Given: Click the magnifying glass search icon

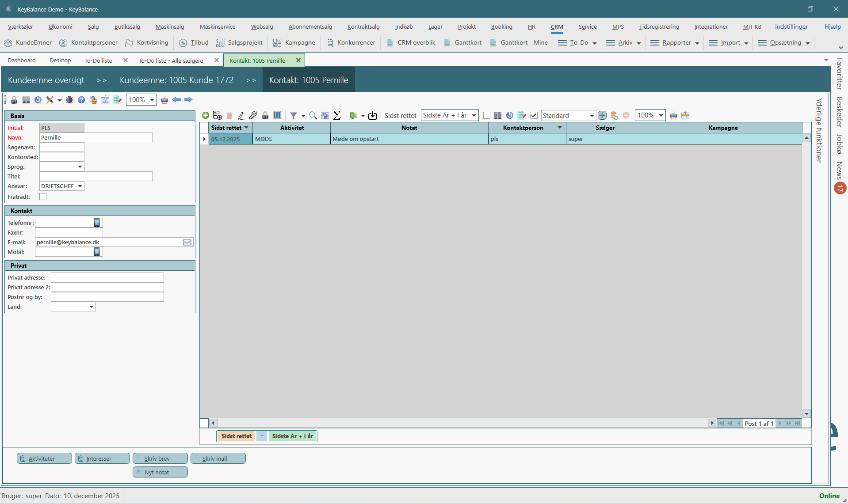Looking at the screenshot, I should pyautogui.click(x=313, y=115).
